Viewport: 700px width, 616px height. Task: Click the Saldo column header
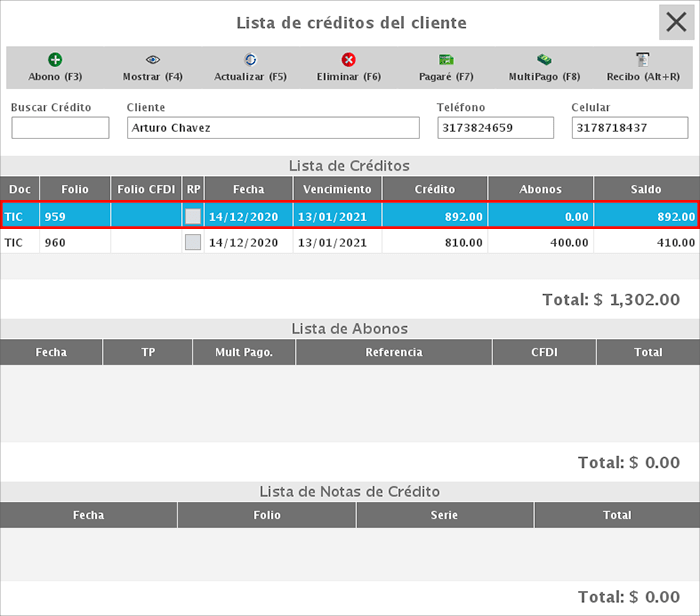(646, 189)
